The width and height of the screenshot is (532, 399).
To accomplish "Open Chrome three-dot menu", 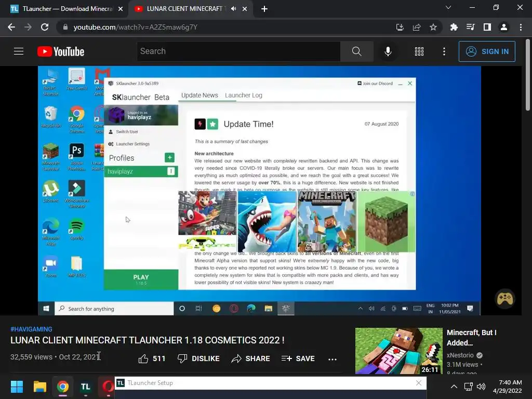I will click(x=521, y=27).
